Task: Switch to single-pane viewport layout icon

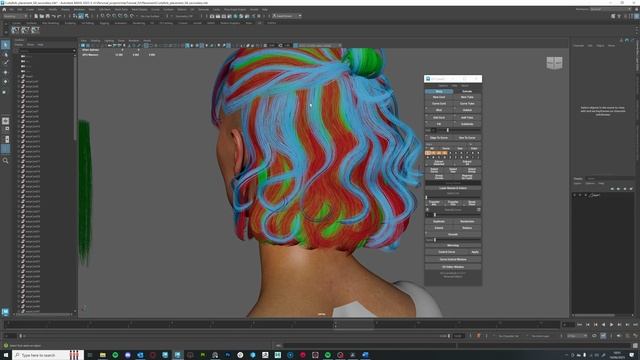Action: coord(5,121)
